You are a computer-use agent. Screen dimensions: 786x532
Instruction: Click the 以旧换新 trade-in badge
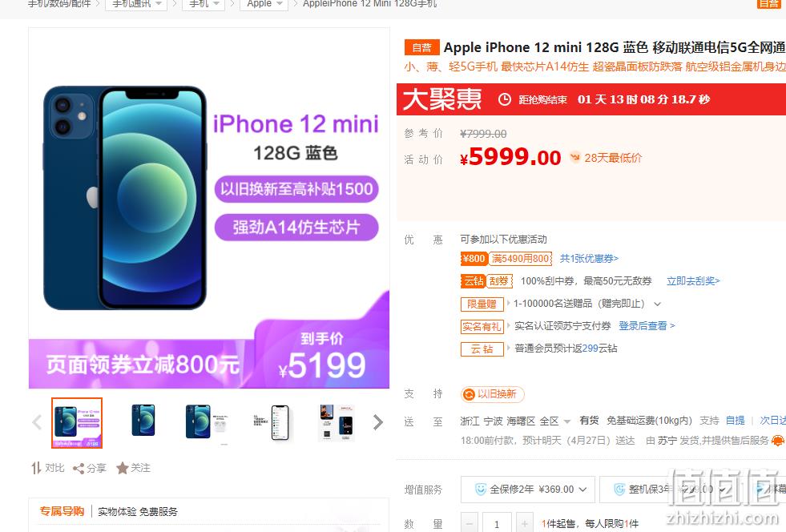coord(492,394)
